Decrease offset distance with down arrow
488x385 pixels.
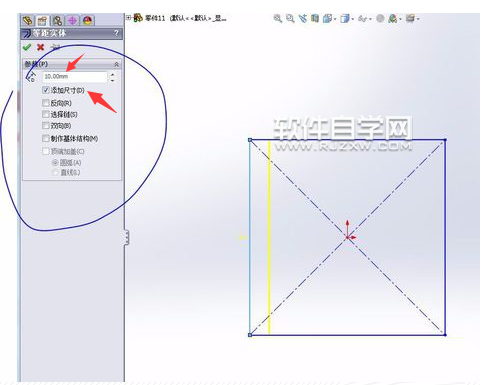[113, 80]
